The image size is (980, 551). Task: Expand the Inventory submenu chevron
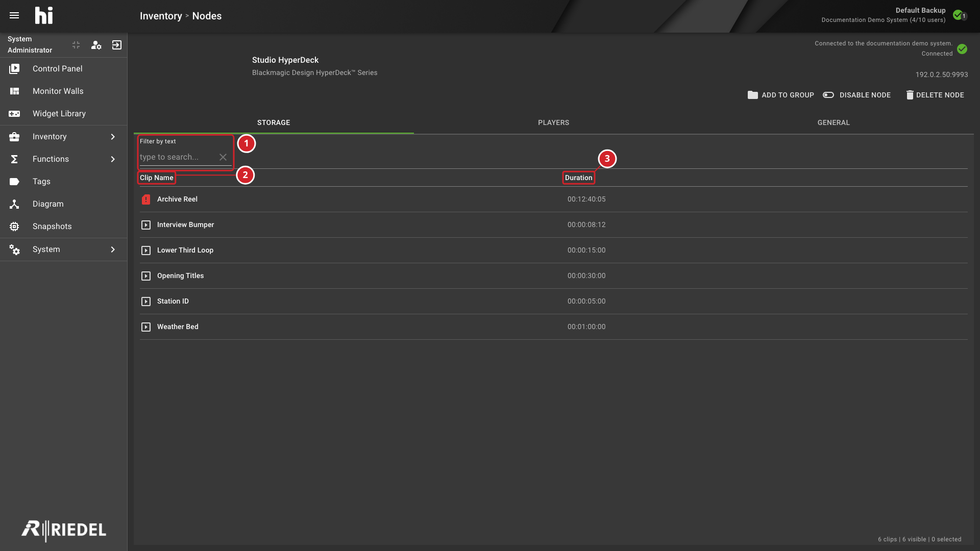(x=113, y=137)
